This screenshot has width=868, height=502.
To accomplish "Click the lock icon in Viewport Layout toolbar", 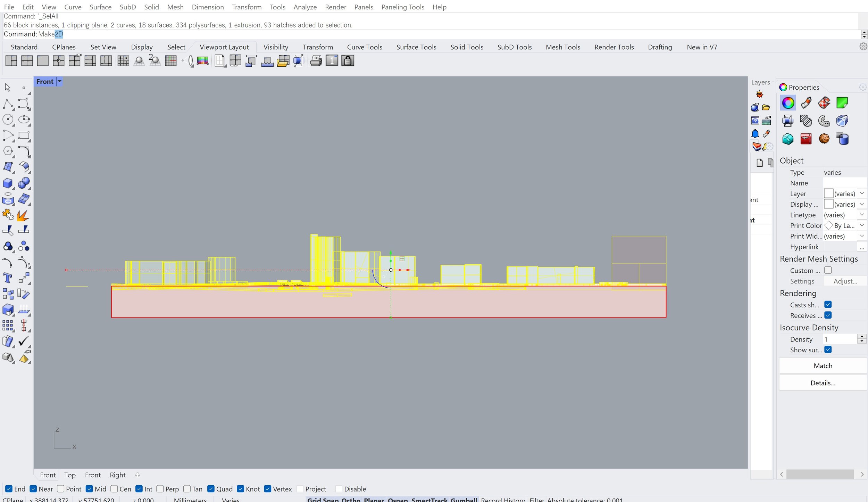I will pyautogui.click(x=348, y=61).
